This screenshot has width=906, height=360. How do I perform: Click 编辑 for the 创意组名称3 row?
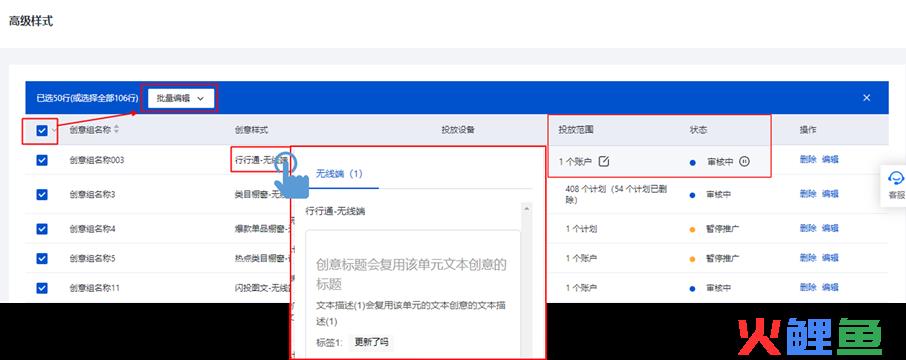click(830, 194)
